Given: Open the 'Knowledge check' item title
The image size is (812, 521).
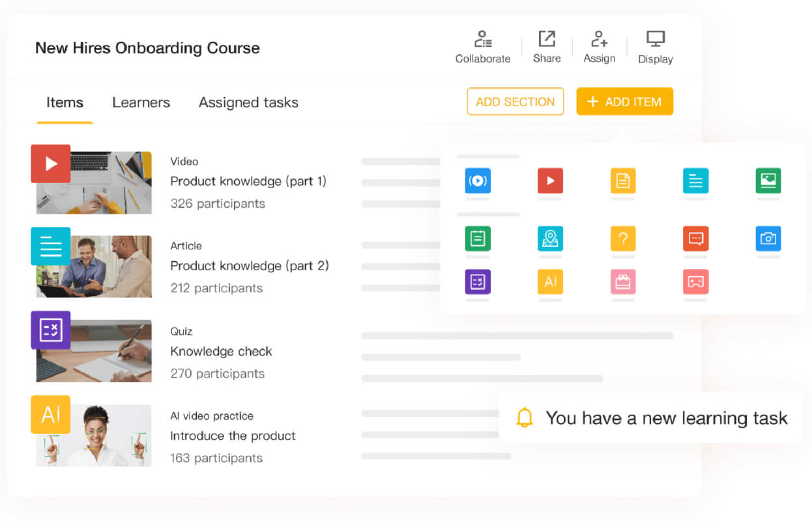Looking at the screenshot, I should 221,351.
